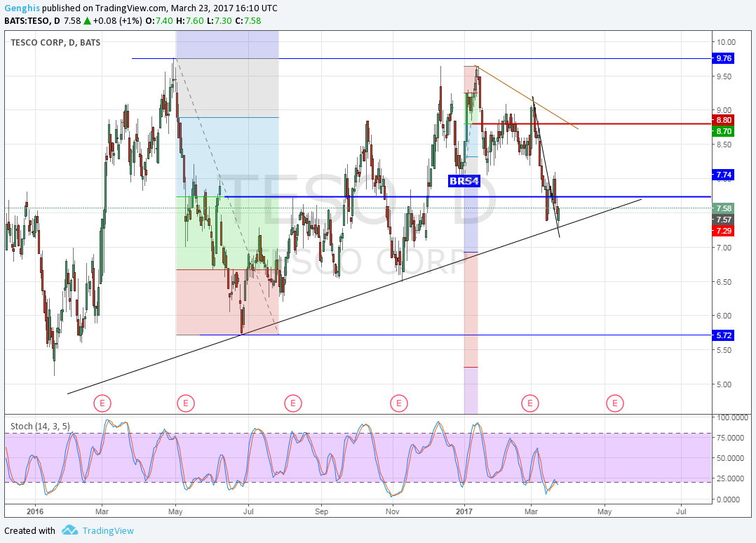Click the 7.74 blue price label
The width and height of the screenshot is (756, 543).
click(723, 175)
